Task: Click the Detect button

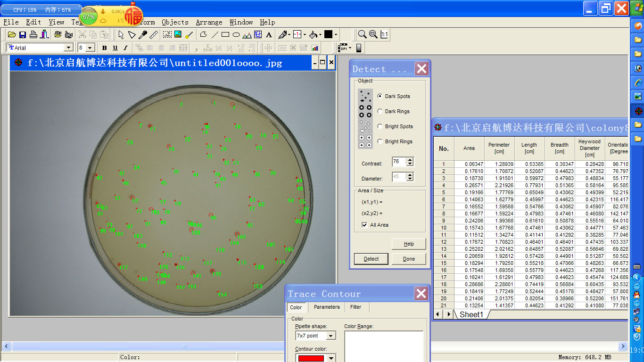Action: point(371,259)
